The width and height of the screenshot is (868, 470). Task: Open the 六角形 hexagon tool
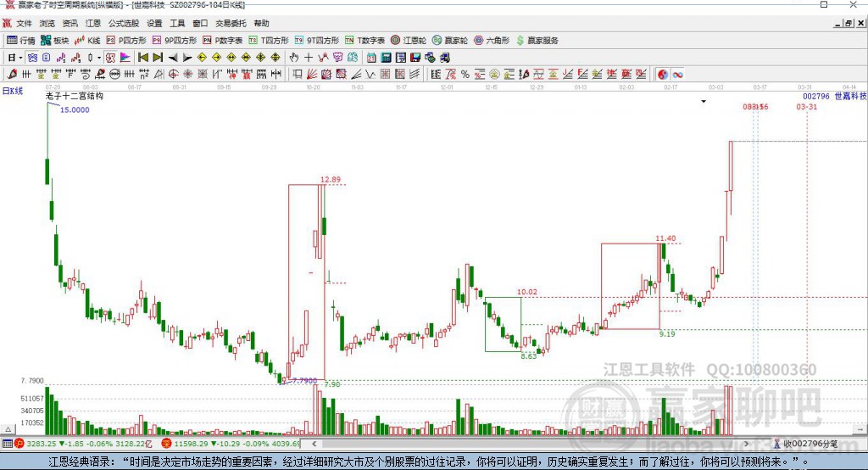pyautogui.click(x=491, y=41)
